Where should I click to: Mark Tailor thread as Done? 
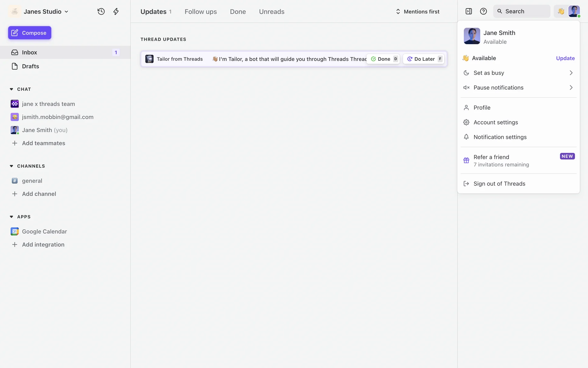(384, 59)
